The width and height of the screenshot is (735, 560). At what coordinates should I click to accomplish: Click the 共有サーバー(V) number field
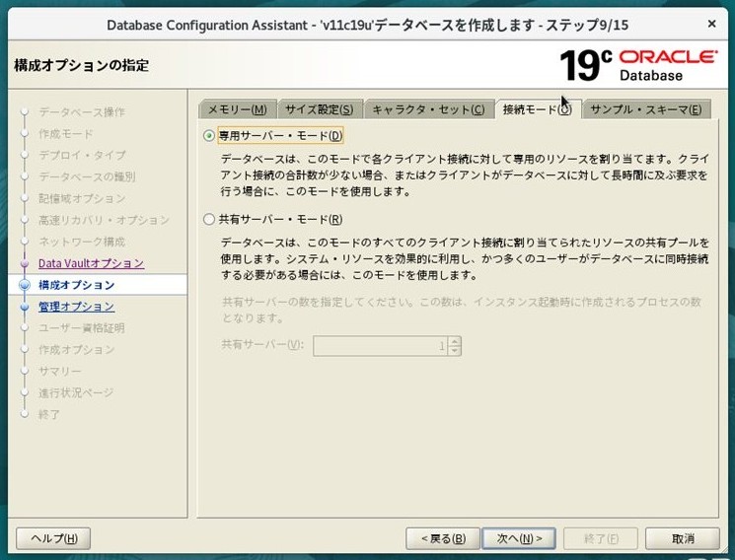tap(380, 346)
